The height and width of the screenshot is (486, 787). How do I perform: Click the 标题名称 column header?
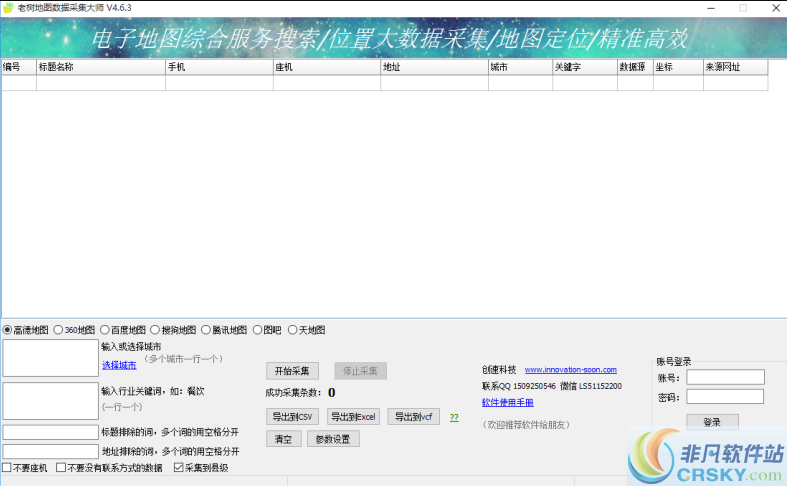tap(101, 67)
